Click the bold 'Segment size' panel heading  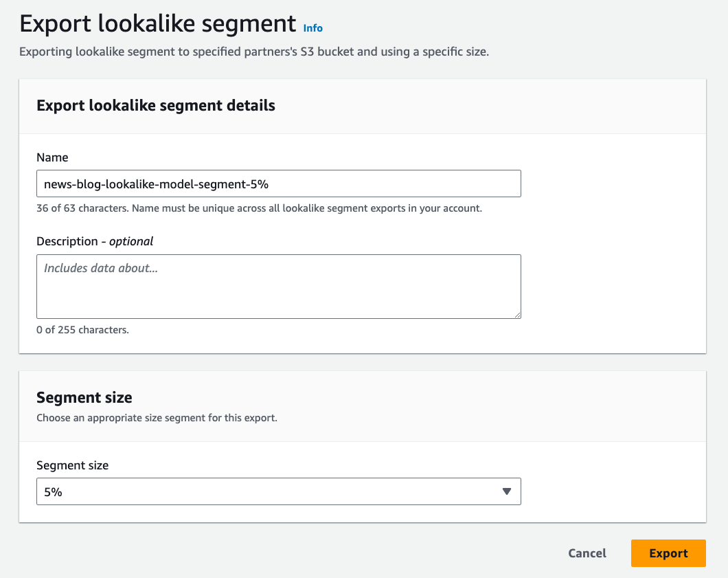coord(84,397)
